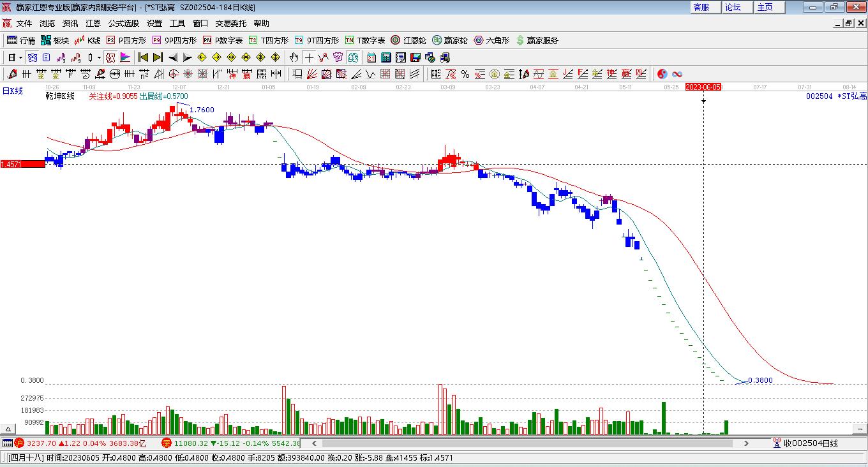Screen dimensions: 868x467
Task: Open the 工具 menu
Action: [177, 24]
